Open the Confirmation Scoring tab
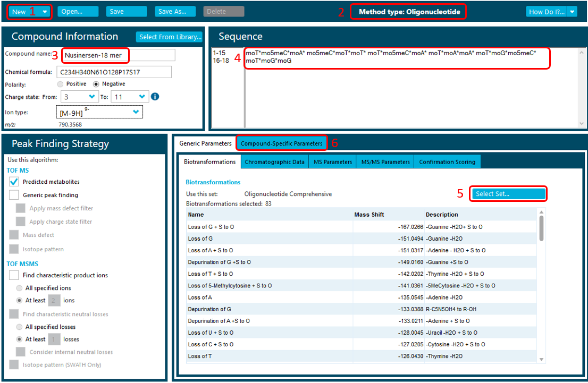This screenshot has width=588, height=383. click(448, 162)
